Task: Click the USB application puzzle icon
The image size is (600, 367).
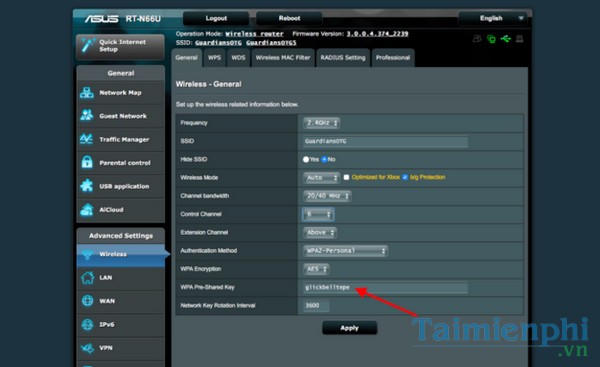Action: pos(87,186)
